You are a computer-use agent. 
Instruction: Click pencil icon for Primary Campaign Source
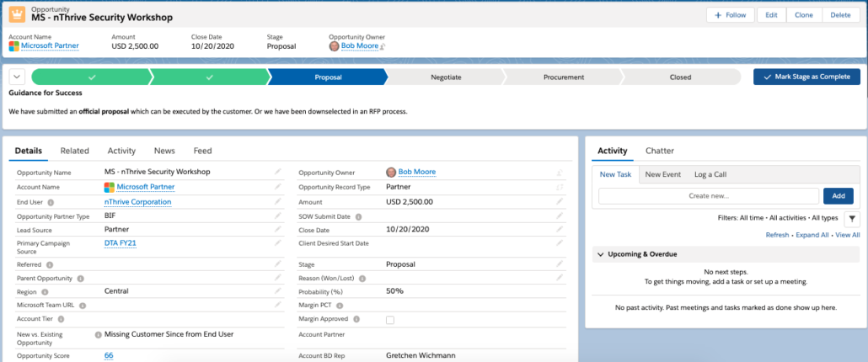pyautogui.click(x=278, y=242)
